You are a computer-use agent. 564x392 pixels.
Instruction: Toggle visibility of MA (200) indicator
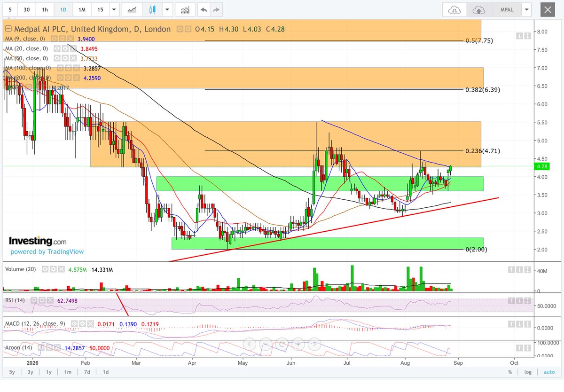coord(60,78)
